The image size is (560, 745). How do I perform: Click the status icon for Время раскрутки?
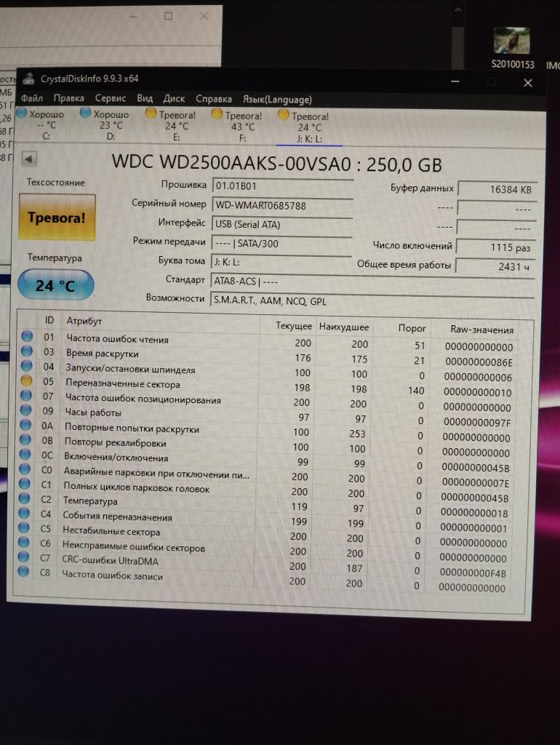(x=27, y=351)
